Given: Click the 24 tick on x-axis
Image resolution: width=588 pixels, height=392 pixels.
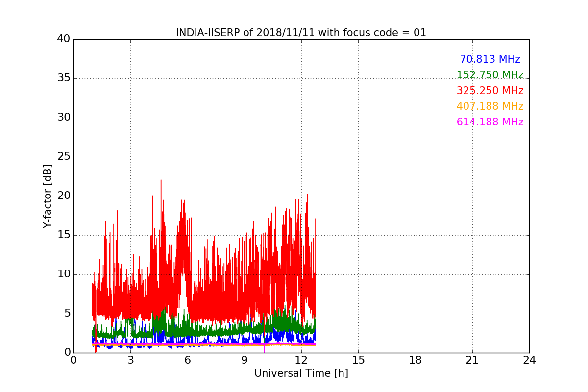Looking at the screenshot, I should click(x=529, y=360).
